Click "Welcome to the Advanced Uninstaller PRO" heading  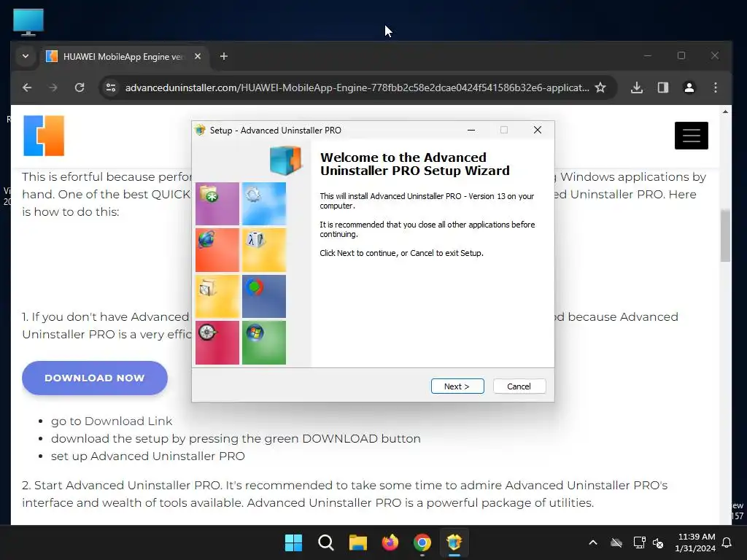pyautogui.click(x=414, y=164)
